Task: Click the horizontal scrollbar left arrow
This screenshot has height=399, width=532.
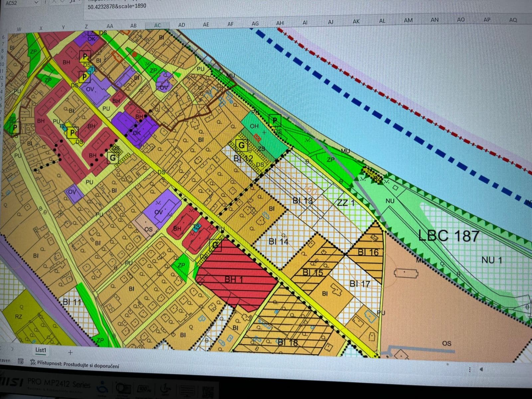Action: pyautogui.click(x=481, y=369)
